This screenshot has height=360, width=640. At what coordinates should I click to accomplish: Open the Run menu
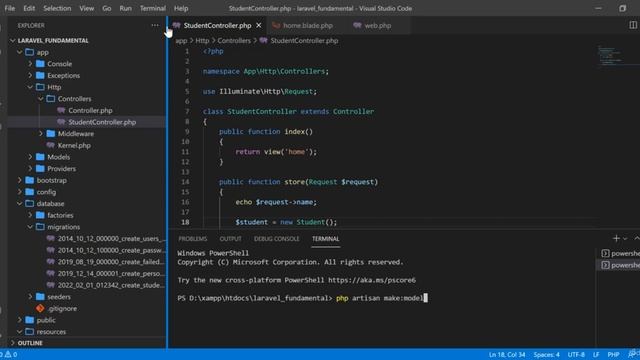click(126, 8)
